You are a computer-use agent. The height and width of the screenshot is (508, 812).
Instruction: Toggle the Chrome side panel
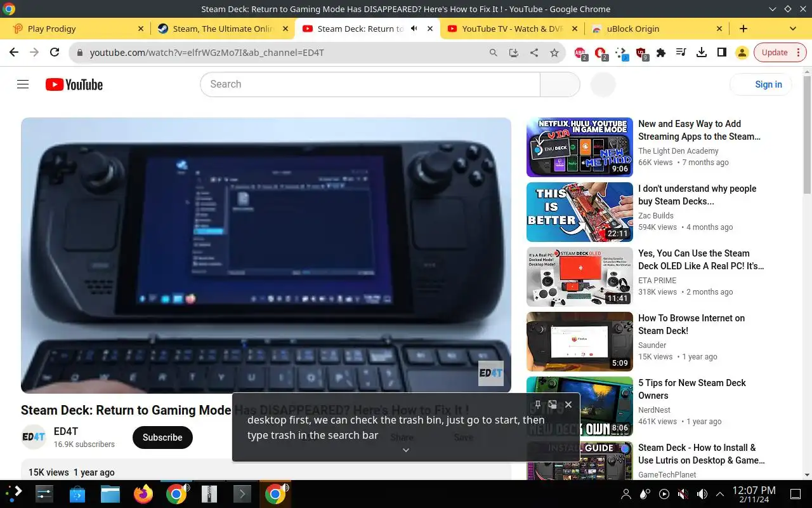tap(722, 53)
